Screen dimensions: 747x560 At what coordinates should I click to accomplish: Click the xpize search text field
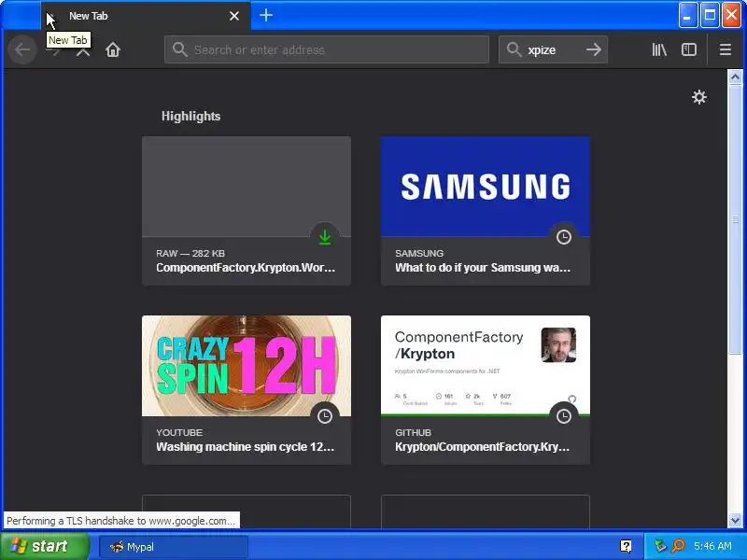pyautogui.click(x=553, y=49)
